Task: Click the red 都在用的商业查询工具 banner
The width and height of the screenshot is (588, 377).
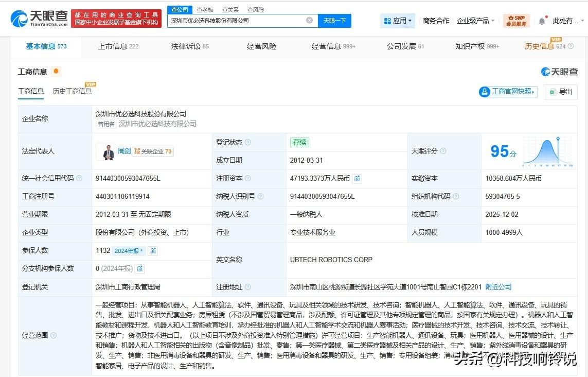Action: pos(116,19)
